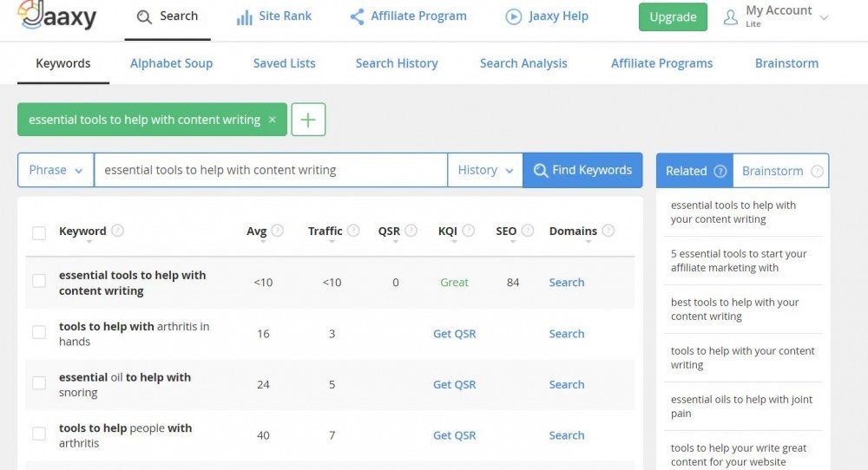Click the 'Great' KQI value

(454, 282)
